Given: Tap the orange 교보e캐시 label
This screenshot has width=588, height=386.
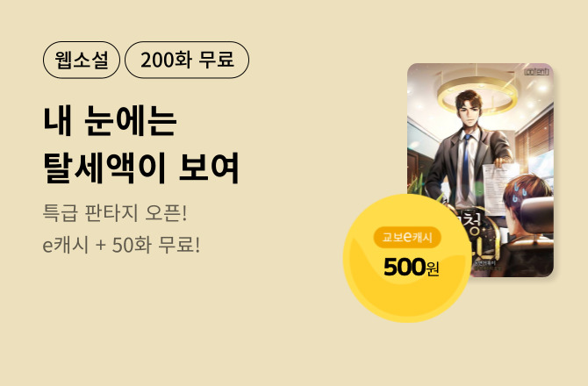Looking at the screenshot, I should click(407, 237).
